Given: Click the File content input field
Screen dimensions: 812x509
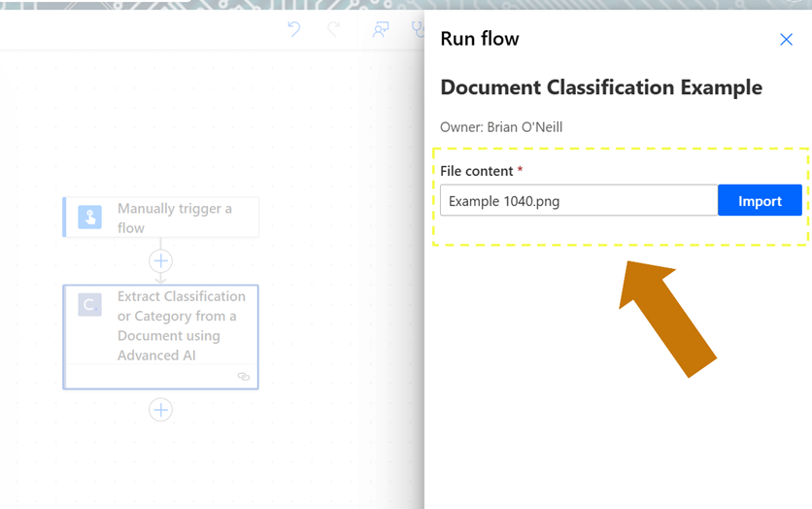Looking at the screenshot, I should tap(579, 200).
